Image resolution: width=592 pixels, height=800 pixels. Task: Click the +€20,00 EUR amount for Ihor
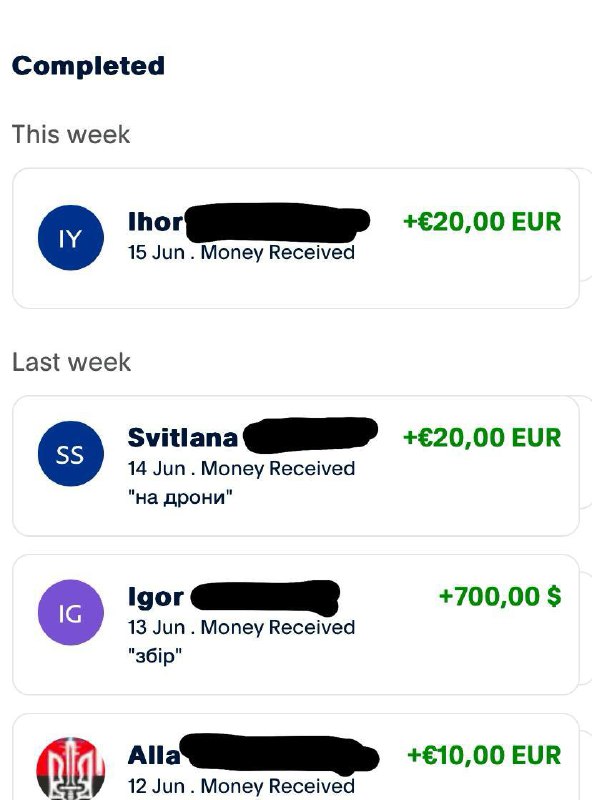tap(482, 221)
